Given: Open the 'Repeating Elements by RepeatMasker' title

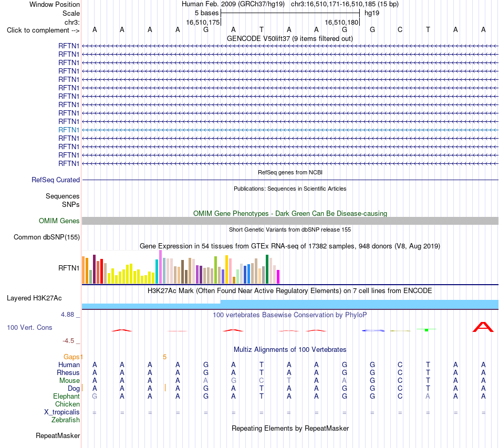Looking at the screenshot, I should coord(290,428).
